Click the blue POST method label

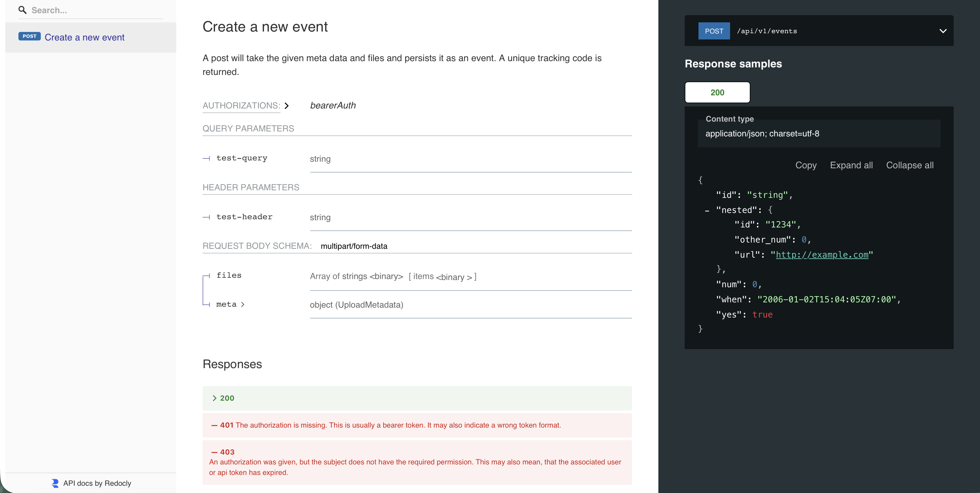(x=714, y=31)
